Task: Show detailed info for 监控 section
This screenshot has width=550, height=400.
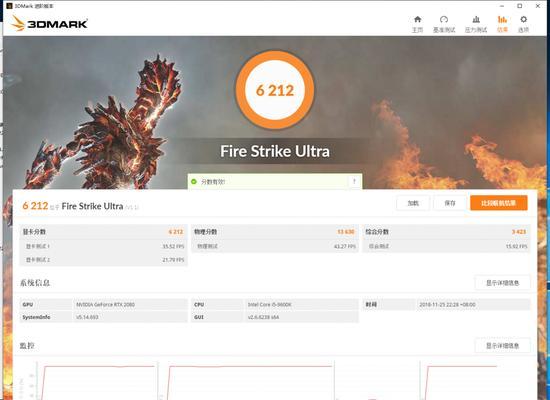Action: click(502, 346)
